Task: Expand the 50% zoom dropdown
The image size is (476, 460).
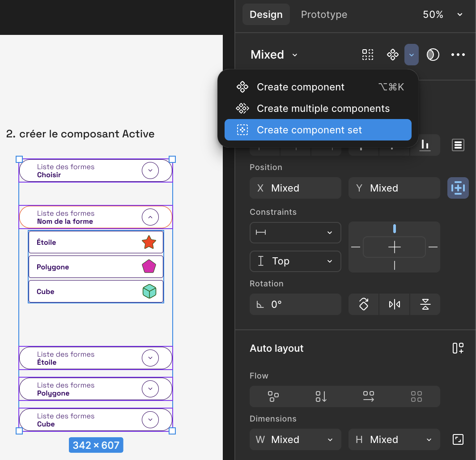Action: pos(442,15)
